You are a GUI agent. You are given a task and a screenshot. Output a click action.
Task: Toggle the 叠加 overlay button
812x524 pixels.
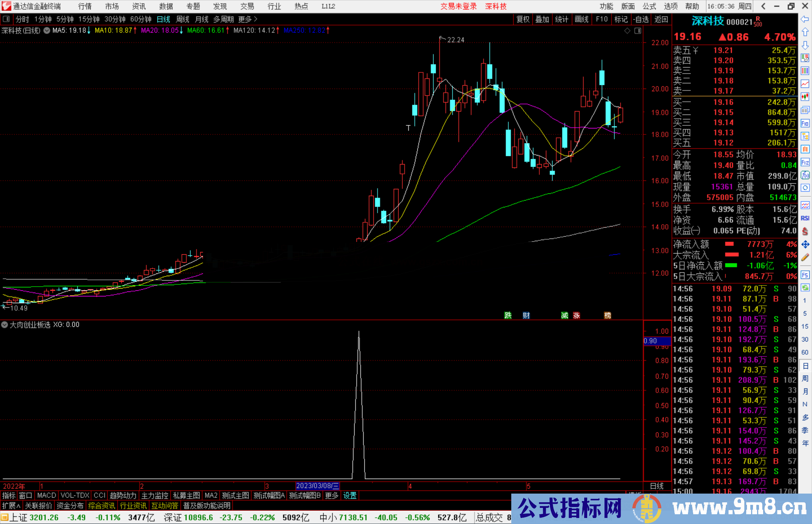pos(542,19)
